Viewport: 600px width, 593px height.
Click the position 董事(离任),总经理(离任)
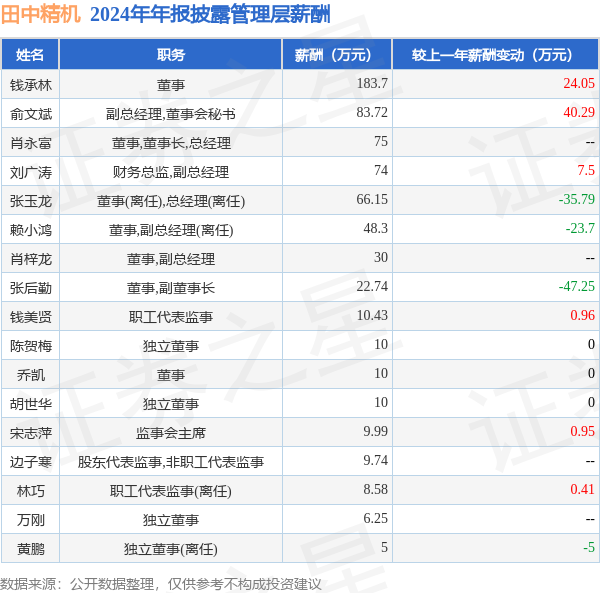click(x=171, y=201)
